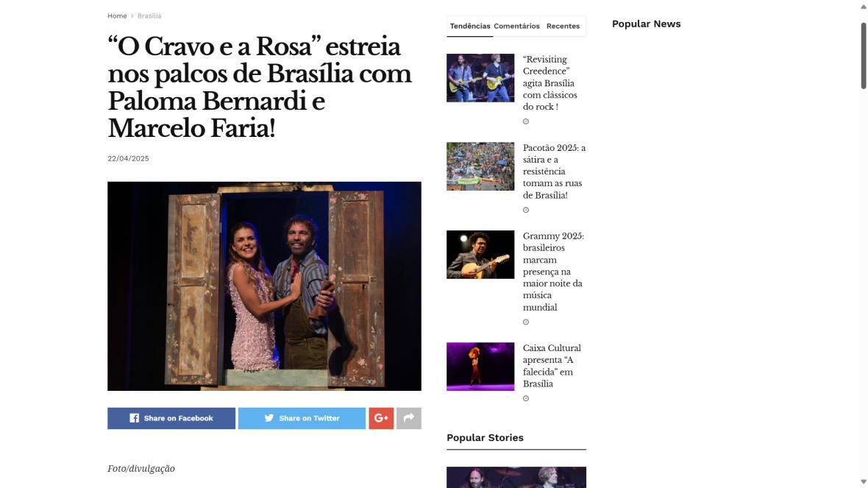Open the Grammy 2025 brasileiros article link
Viewport: 868px width, 488px height.
(554, 272)
